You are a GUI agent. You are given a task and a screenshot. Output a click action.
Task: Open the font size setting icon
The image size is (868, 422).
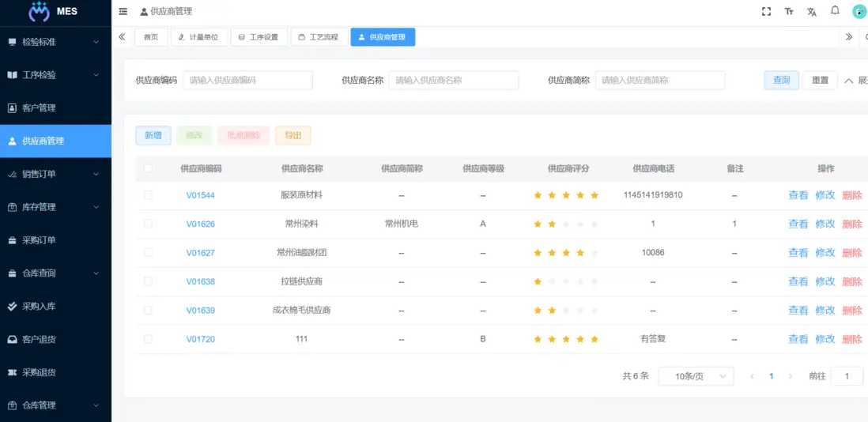pos(789,12)
